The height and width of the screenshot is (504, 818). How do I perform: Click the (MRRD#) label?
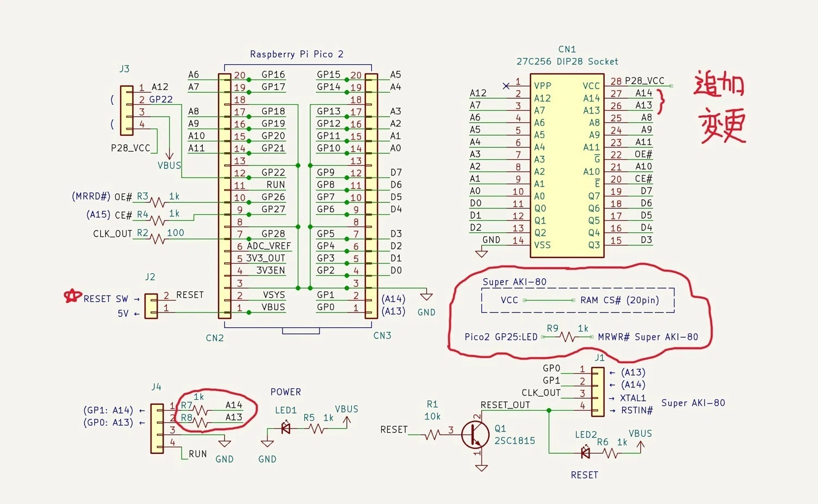point(91,196)
